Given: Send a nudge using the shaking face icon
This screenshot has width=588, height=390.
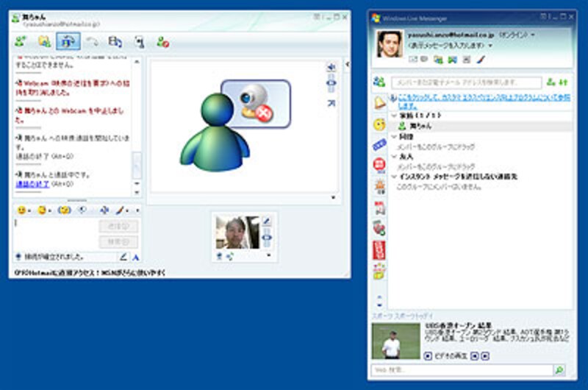Looking at the screenshot, I should (x=65, y=210).
